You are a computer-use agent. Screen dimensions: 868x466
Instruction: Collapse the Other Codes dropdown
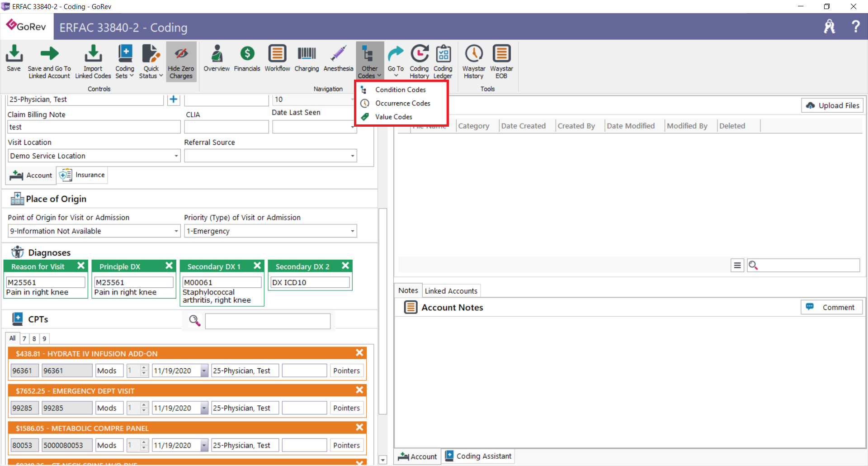pyautogui.click(x=369, y=62)
